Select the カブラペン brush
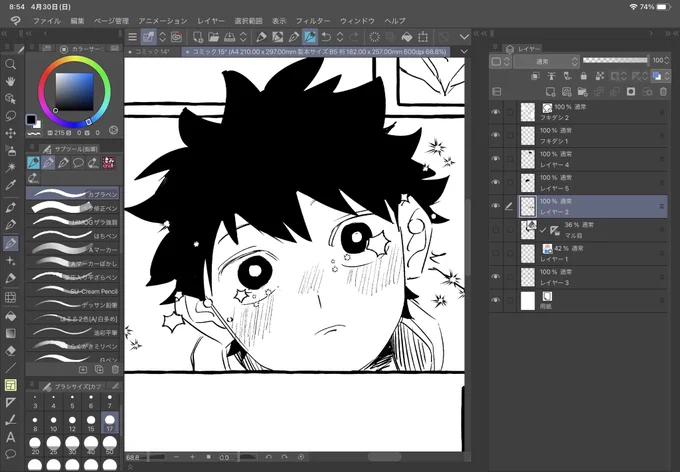The height and width of the screenshot is (472, 680). coord(72,193)
